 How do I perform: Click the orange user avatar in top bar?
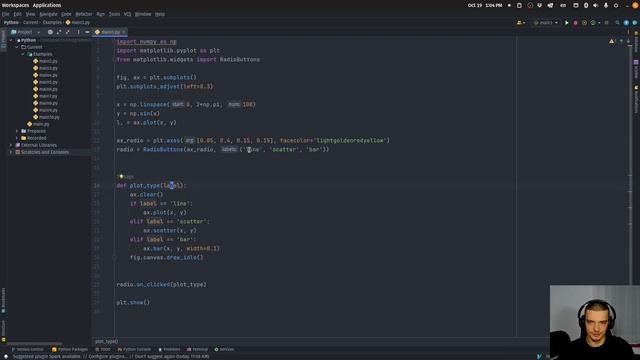coord(635,5)
